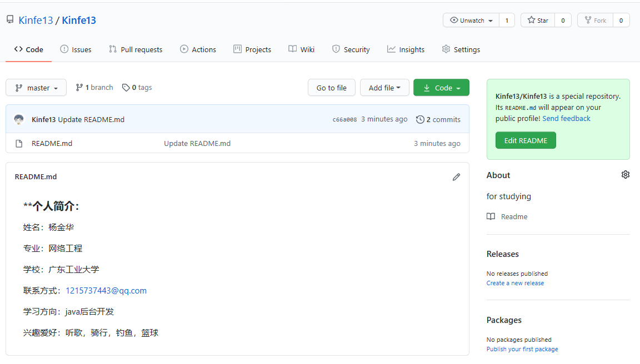The image size is (640, 364).
Task: Go to the Projects tab
Action: pyautogui.click(x=252, y=49)
